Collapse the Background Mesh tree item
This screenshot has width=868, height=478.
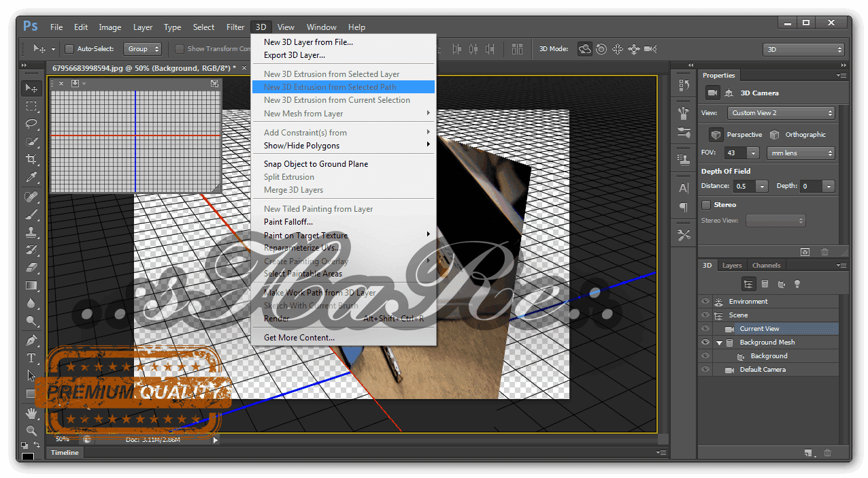719,342
